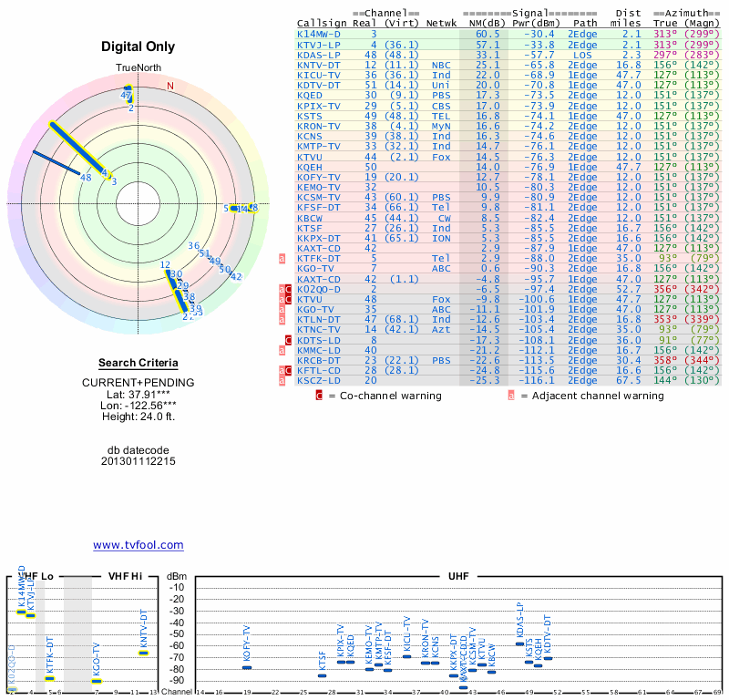Click the red C icon in the legend
The height and width of the screenshot is (700, 729).
(x=319, y=396)
